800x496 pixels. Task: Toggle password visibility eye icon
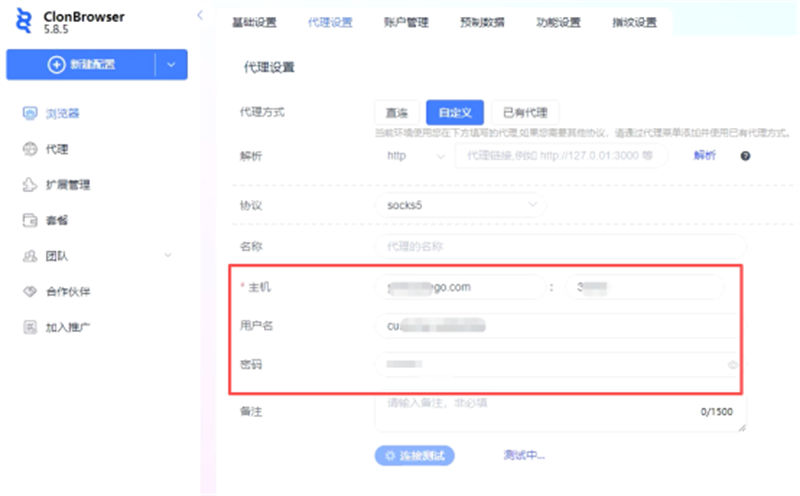pos(732,364)
